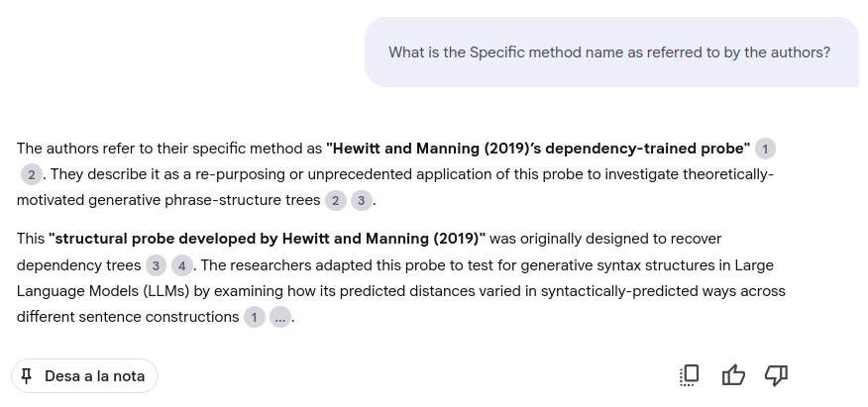The height and width of the screenshot is (407, 868).
Task: Open citation 3 after "dependency trees"
Action: [x=156, y=265]
